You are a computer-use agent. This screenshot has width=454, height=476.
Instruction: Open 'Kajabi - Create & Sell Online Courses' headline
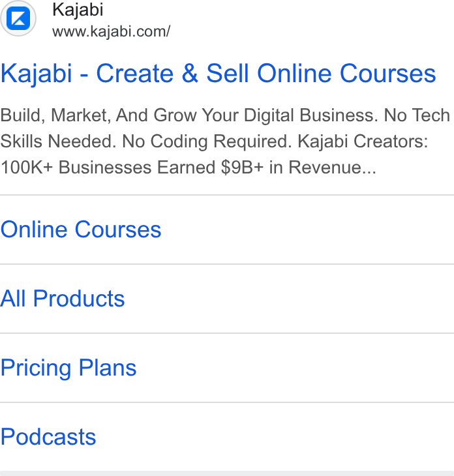pos(218,74)
